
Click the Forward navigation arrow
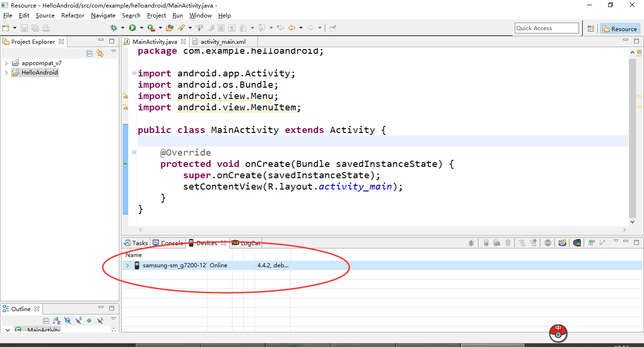(x=311, y=28)
